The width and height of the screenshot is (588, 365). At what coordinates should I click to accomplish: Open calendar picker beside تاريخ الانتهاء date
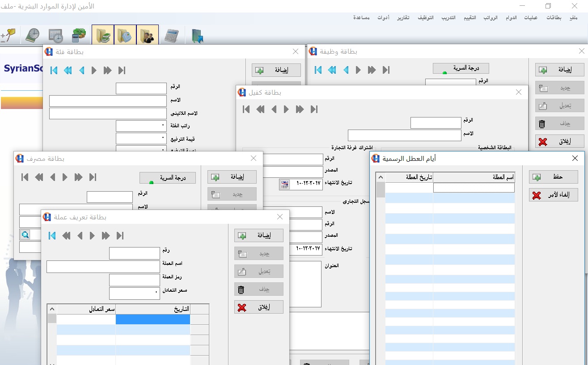(285, 185)
